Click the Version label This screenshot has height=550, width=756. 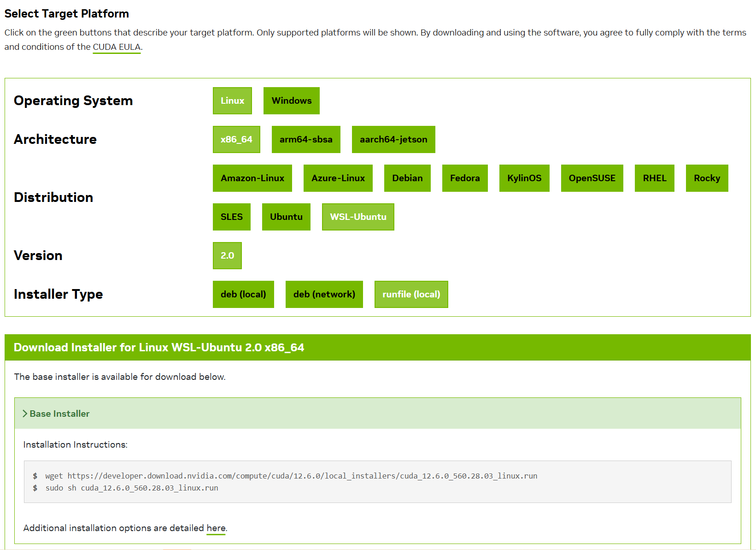point(38,255)
